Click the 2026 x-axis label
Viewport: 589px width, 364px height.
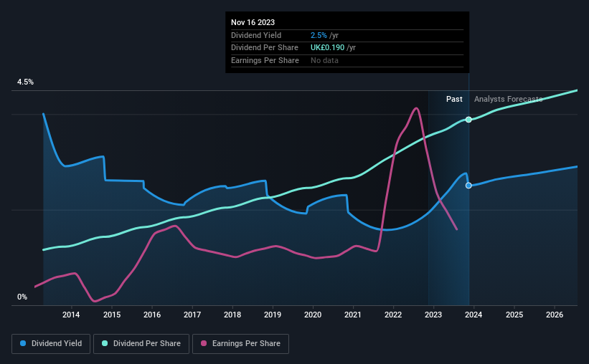click(555, 315)
